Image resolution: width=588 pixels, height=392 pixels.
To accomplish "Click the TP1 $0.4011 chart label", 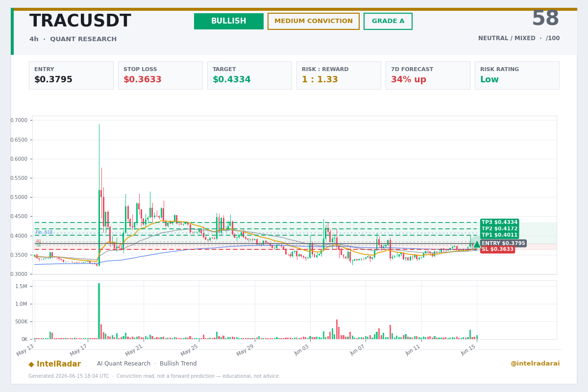I will pyautogui.click(x=499, y=235).
